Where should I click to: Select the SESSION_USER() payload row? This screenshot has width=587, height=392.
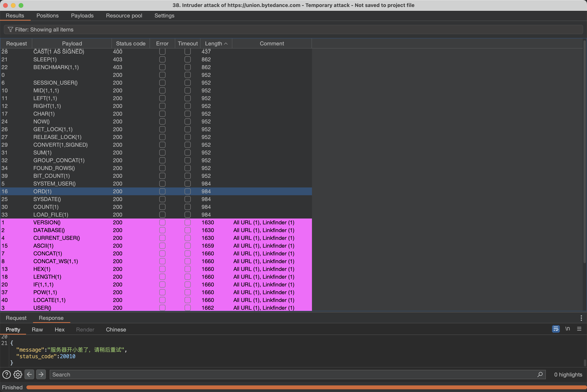[156, 83]
